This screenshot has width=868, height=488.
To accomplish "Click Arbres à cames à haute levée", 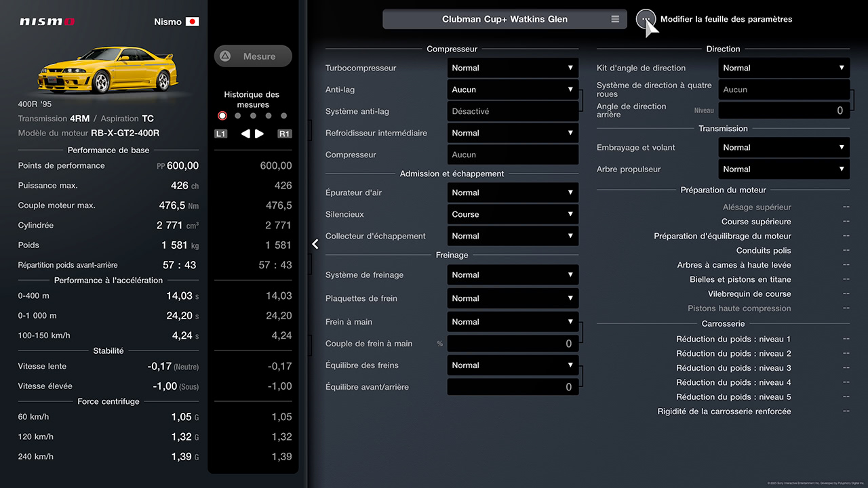I will coord(734,265).
